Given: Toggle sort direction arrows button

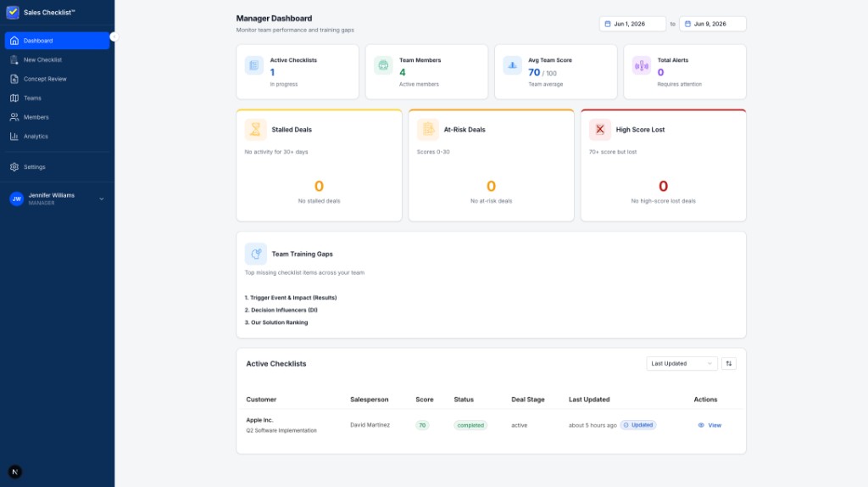Looking at the screenshot, I should (x=728, y=363).
